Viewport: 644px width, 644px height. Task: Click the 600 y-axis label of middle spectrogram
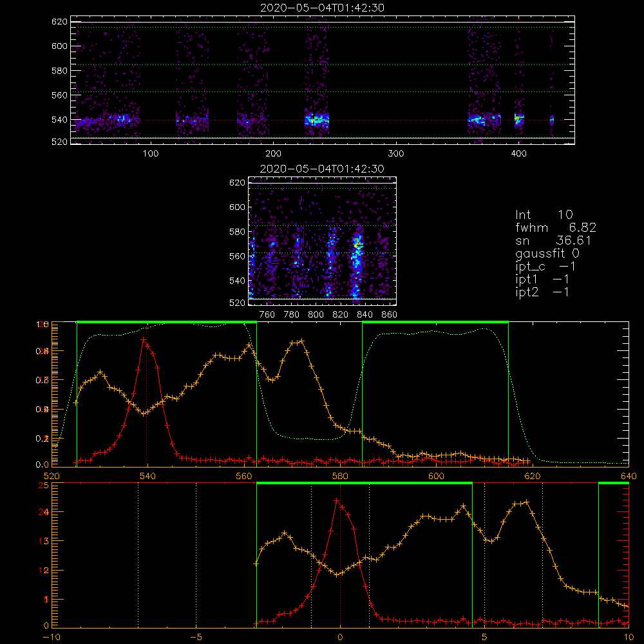pos(237,207)
